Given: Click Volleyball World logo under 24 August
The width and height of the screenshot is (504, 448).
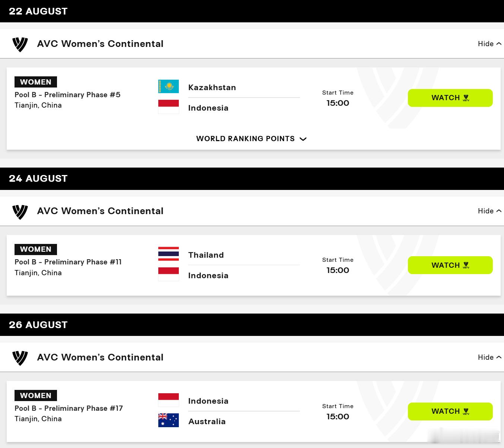Looking at the screenshot, I should [20, 212].
